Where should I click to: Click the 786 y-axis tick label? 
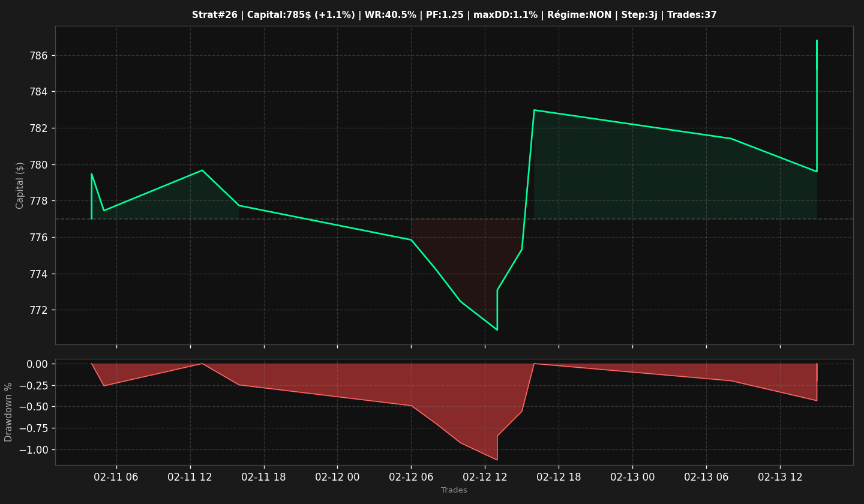41,56
